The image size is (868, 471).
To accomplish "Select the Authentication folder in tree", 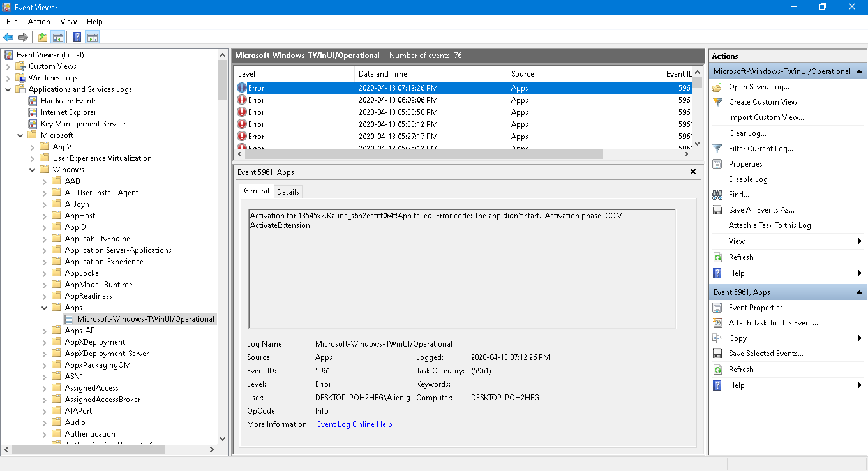I will click(90, 434).
